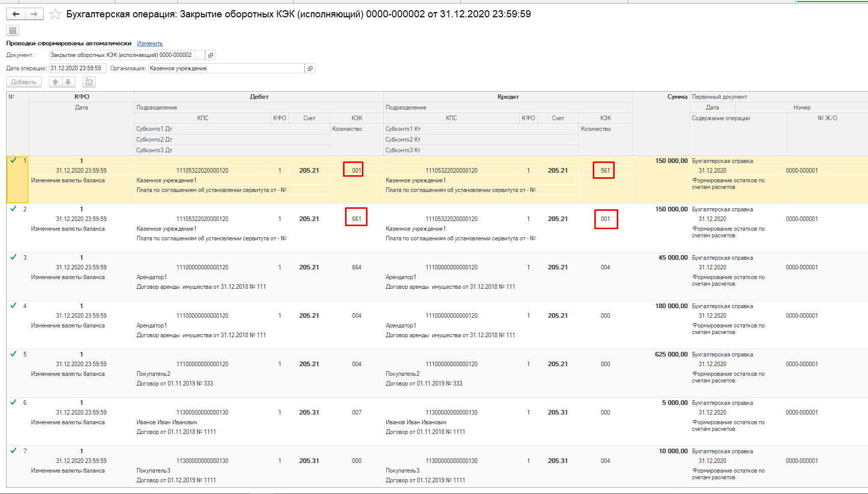Click credit КЭК 561 in entry 1
Image resolution: width=868 pixels, height=494 pixels.
606,171
